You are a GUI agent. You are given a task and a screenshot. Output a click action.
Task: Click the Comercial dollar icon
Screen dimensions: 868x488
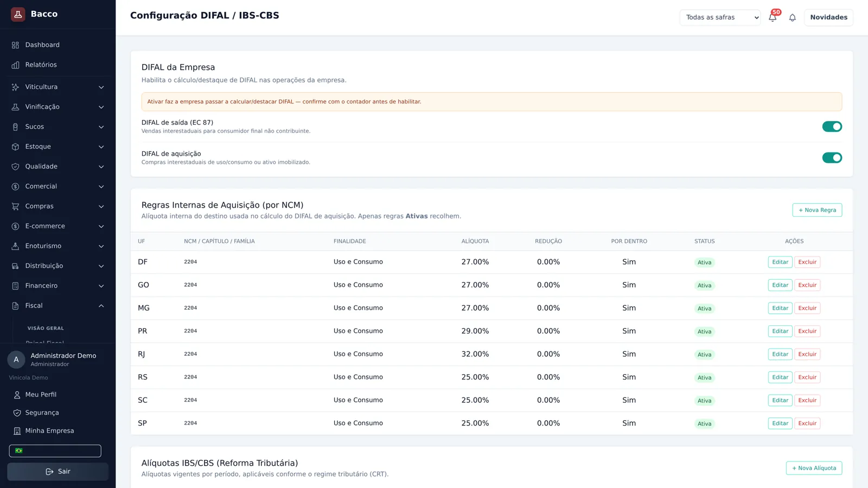tap(15, 187)
